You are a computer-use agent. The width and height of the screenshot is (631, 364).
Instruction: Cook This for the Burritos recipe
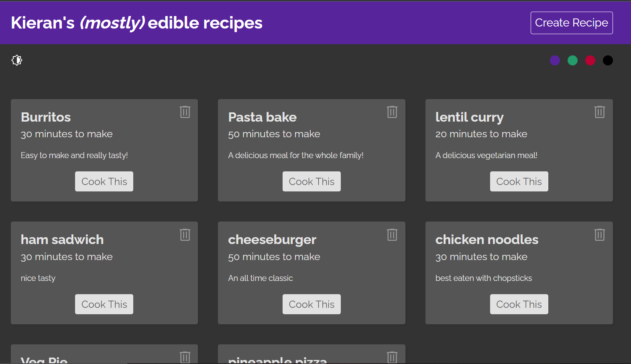pos(104,181)
